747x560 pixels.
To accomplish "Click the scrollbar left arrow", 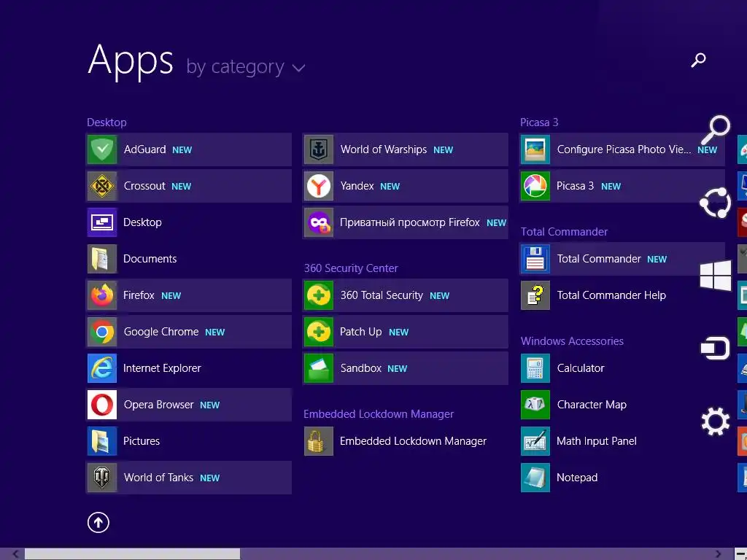I will (x=15, y=554).
